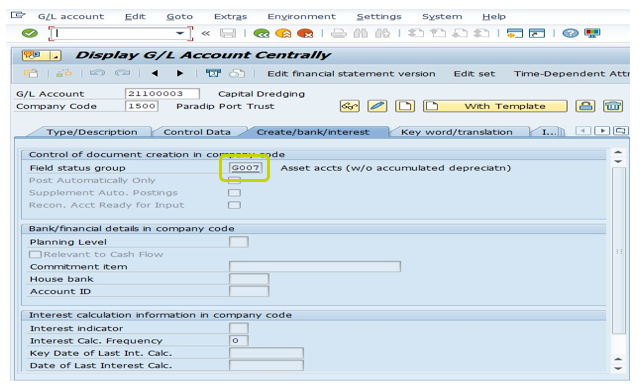Click the orange Exit icon

[283, 33]
